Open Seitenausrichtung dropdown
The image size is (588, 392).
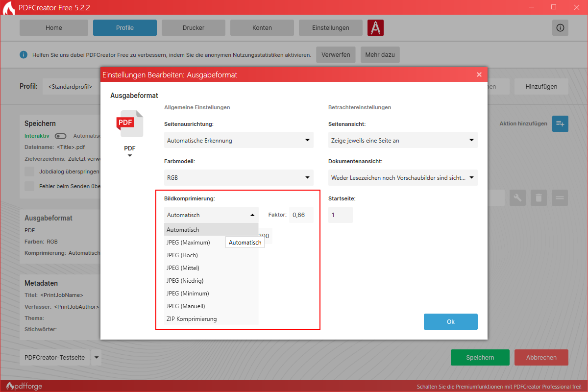click(x=239, y=140)
